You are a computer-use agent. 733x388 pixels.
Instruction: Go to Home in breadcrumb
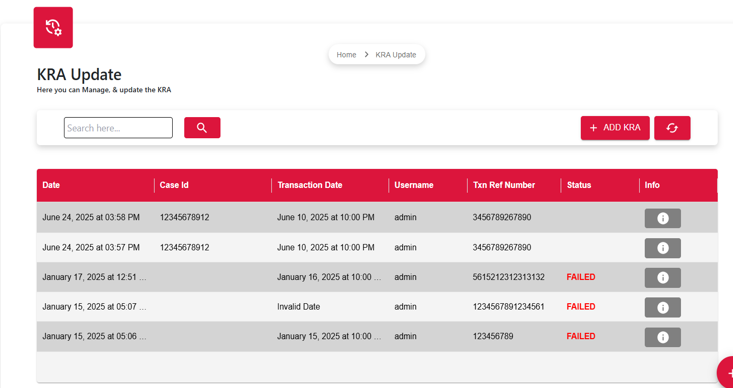(x=346, y=55)
